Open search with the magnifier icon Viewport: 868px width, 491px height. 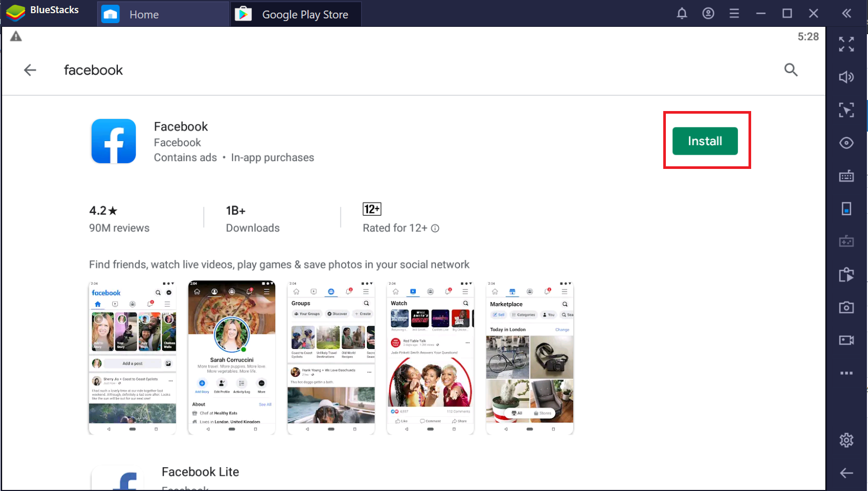click(x=791, y=70)
